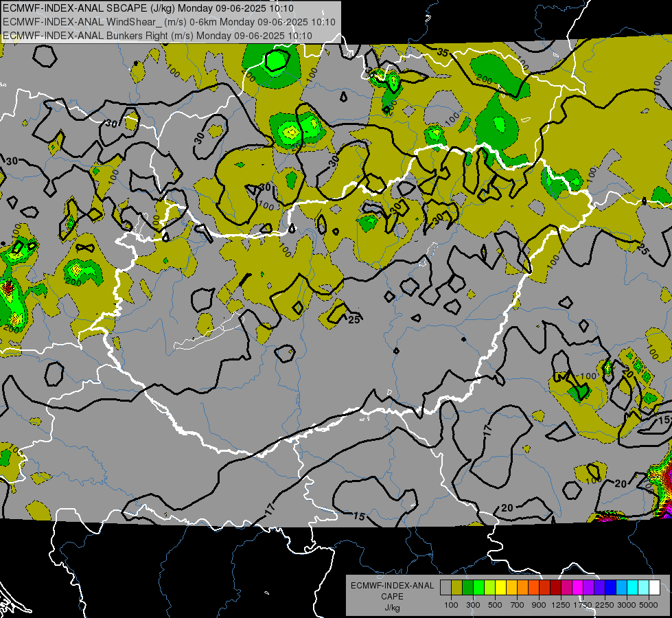Image resolution: width=672 pixels, height=618 pixels.
Task: Pick the pure blue legend swatch
Action: tap(610, 587)
